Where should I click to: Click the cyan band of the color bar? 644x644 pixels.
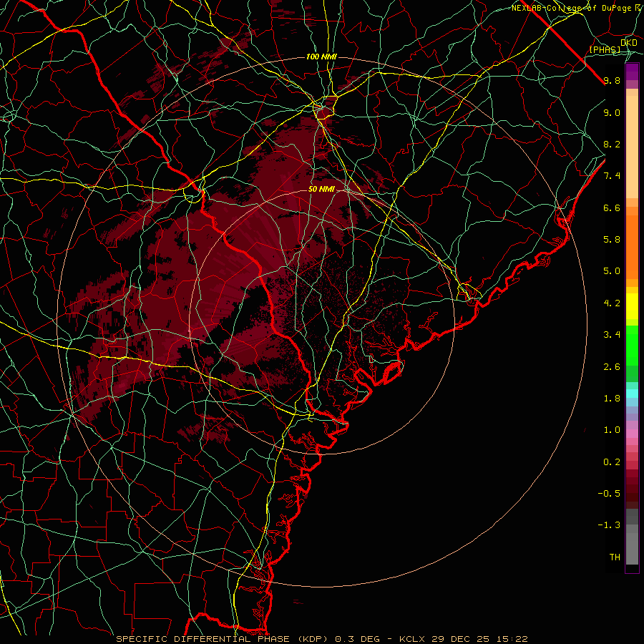(x=632, y=394)
